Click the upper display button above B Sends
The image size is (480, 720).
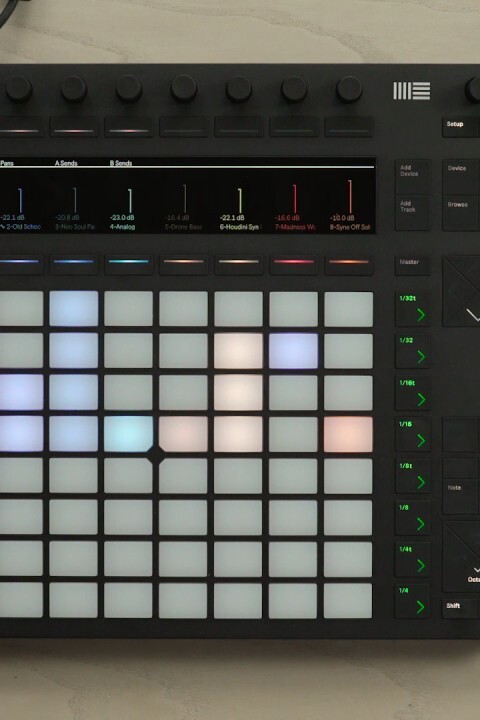click(x=129, y=127)
